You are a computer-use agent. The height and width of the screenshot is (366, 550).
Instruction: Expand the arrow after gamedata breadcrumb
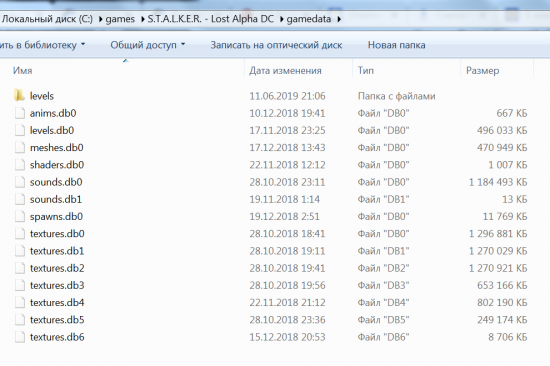coord(339,19)
